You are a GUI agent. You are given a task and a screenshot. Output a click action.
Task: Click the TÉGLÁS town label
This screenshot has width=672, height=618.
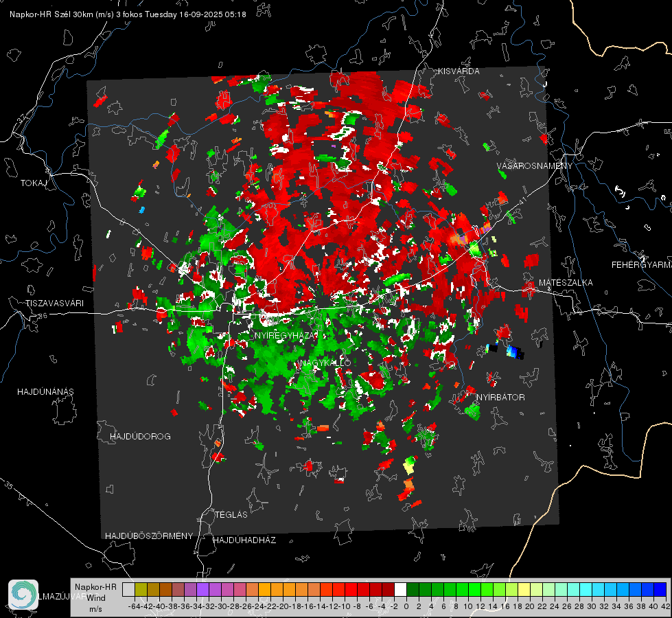click(231, 514)
